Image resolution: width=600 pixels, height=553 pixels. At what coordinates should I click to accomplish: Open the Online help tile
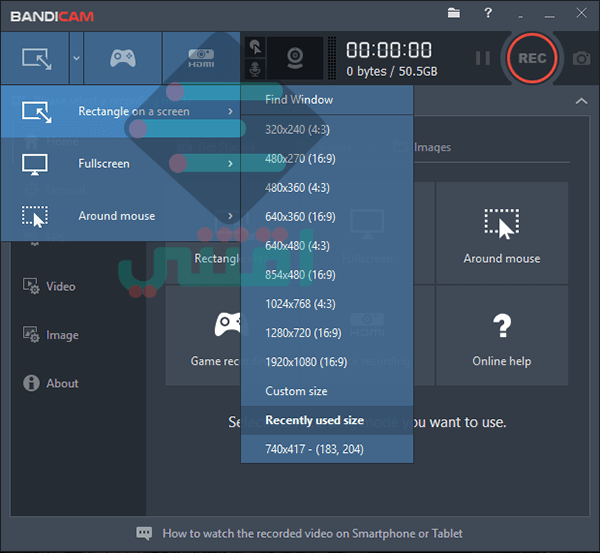[x=502, y=336]
